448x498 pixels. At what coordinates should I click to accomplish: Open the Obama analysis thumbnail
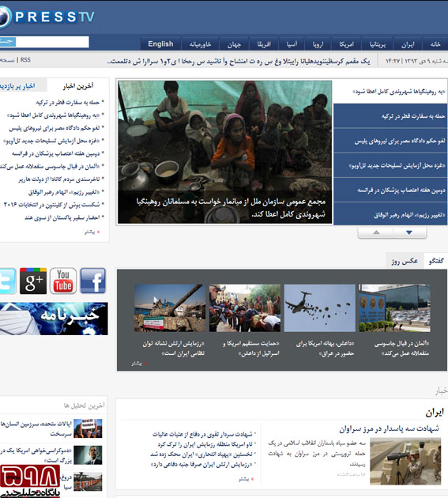88,455
